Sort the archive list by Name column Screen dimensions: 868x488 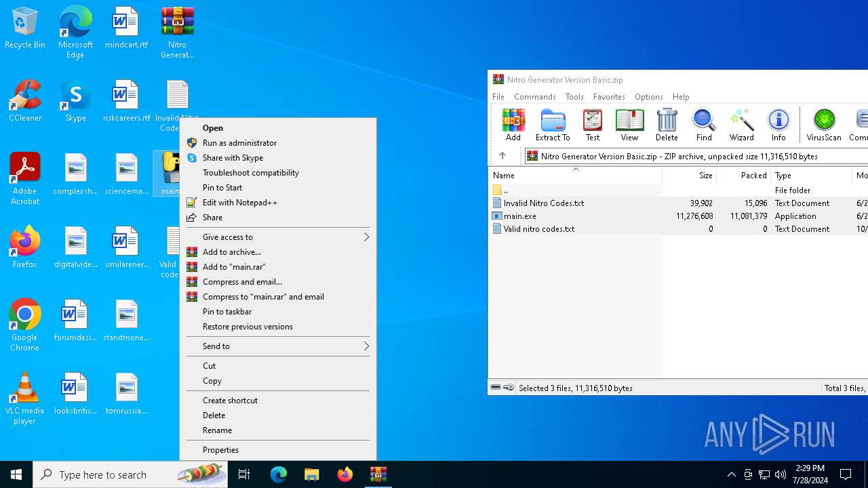pos(575,175)
